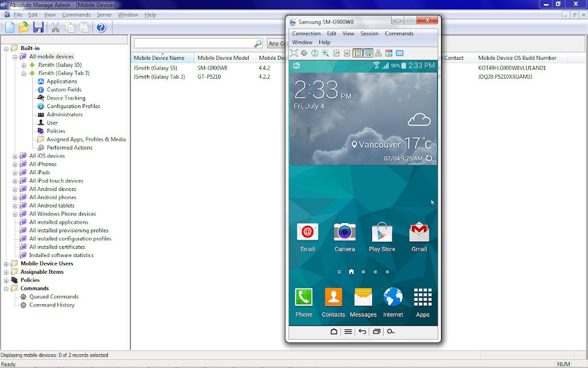Expand the Assignable Items folder
Viewport: 588px width, 368px height.
(x=6, y=272)
